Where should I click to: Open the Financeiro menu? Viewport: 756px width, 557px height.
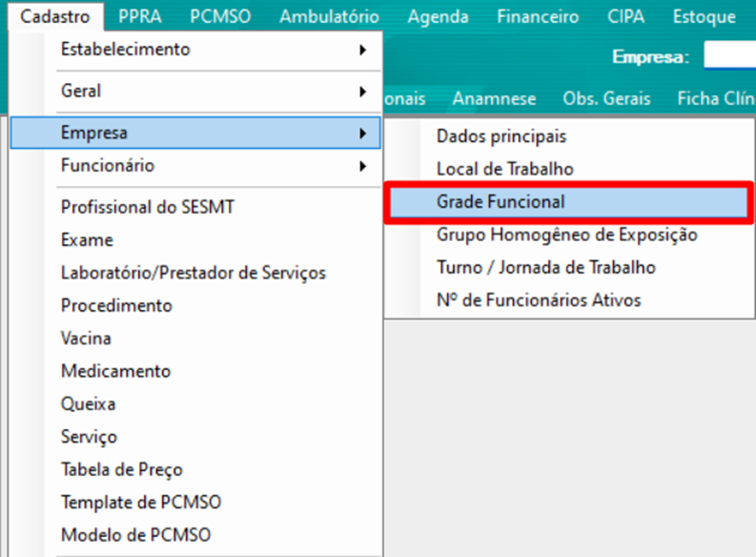(538, 17)
